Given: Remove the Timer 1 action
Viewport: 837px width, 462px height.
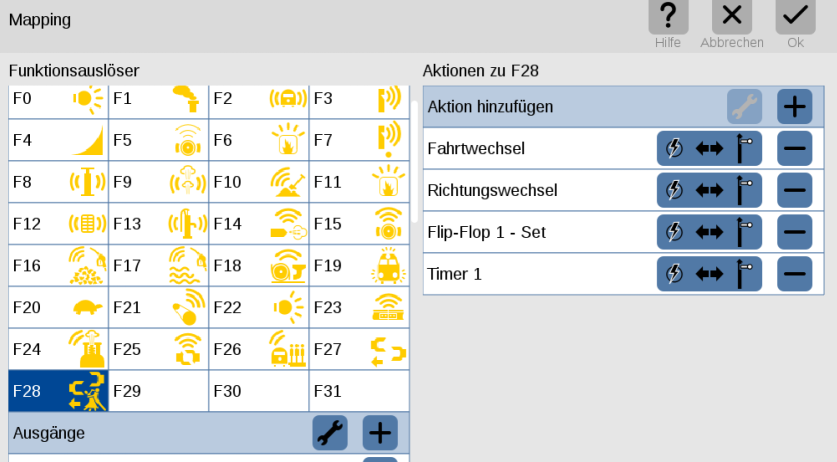Looking at the screenshot, I should click(x=794, y=274).
